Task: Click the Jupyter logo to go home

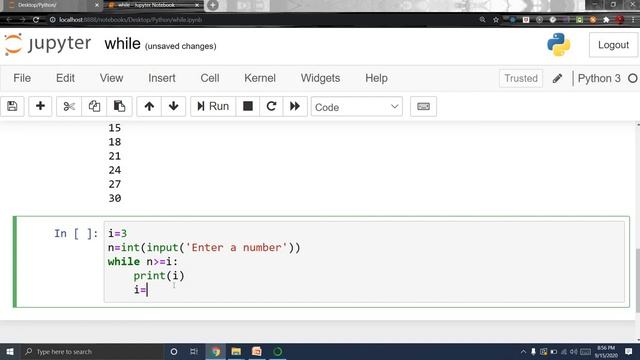Action: point(48,44)
